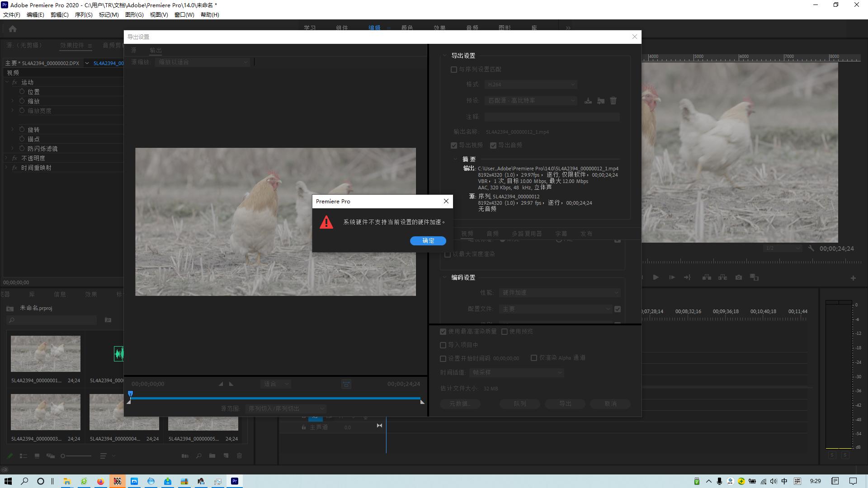Toggle 使用最高渲染质量 checkbox
This screenshot has width=868, height=488.
coord(443,332)
